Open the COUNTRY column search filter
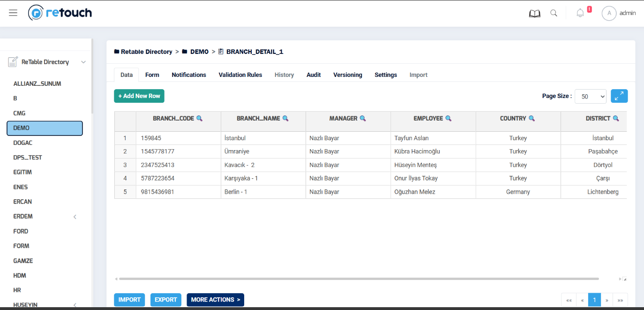 531,118
